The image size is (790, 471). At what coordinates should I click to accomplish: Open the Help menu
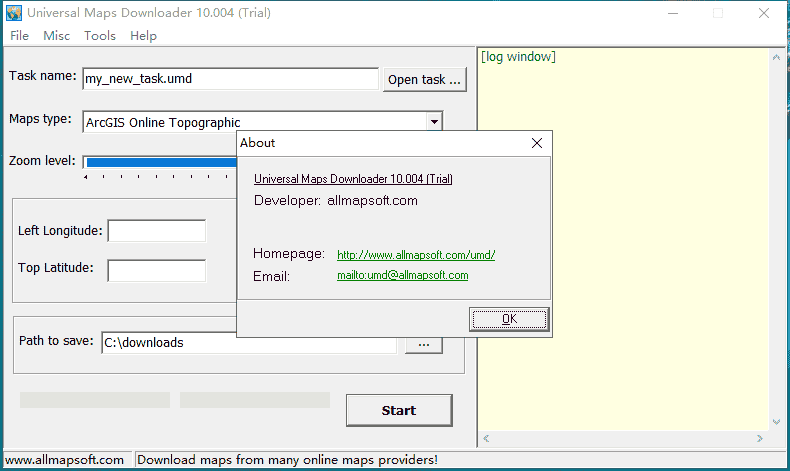143,35
